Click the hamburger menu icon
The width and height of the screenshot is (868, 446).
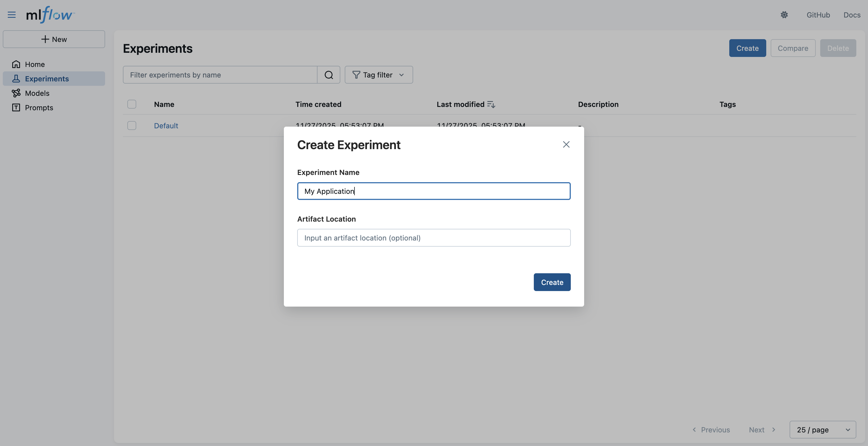point(11,15)
